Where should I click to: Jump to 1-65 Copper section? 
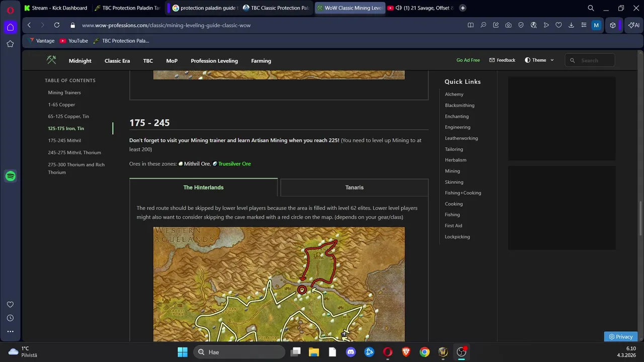click(61, 105)
